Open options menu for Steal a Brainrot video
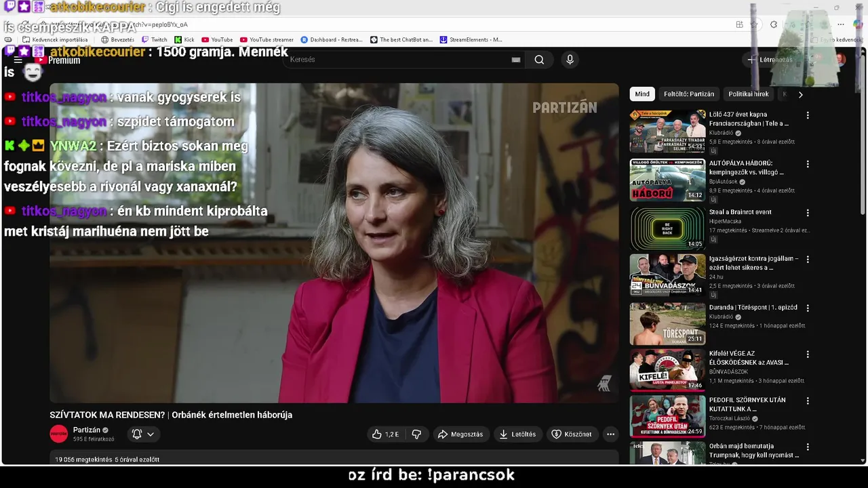This screenshot has width=868, height=488. 807,213
